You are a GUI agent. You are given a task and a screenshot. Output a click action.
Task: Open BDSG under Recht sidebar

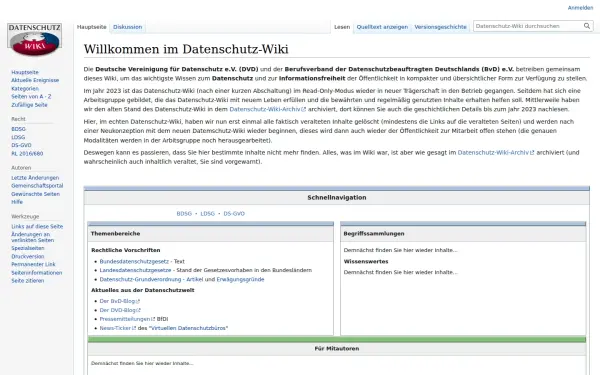click(x=18, y=129)
